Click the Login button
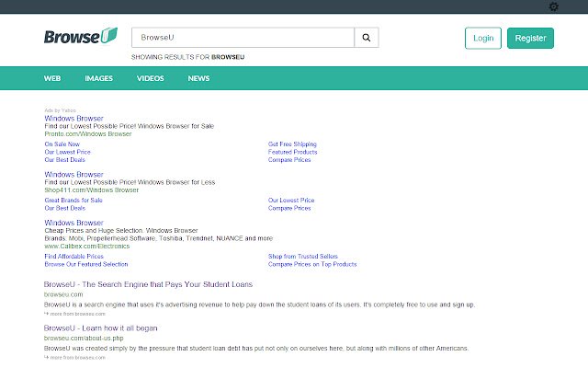Screen dimensions: 588x368 click(483, 38)
